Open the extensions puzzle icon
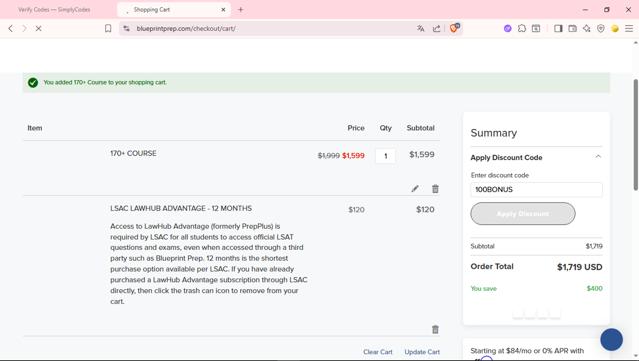Viewport: 639px width, 361px height. pos(522,29)
